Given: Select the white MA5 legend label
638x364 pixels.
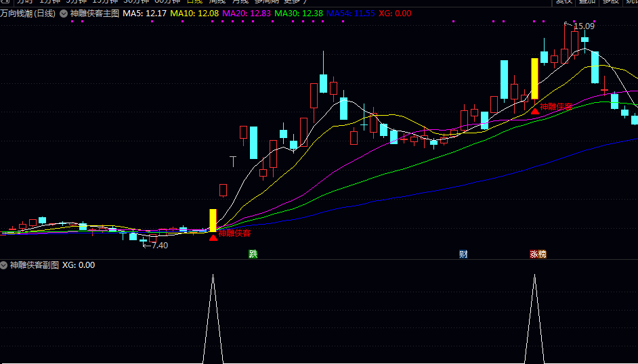Looking at the screenshot, I should pyautogui.click(x=144, y=14).
